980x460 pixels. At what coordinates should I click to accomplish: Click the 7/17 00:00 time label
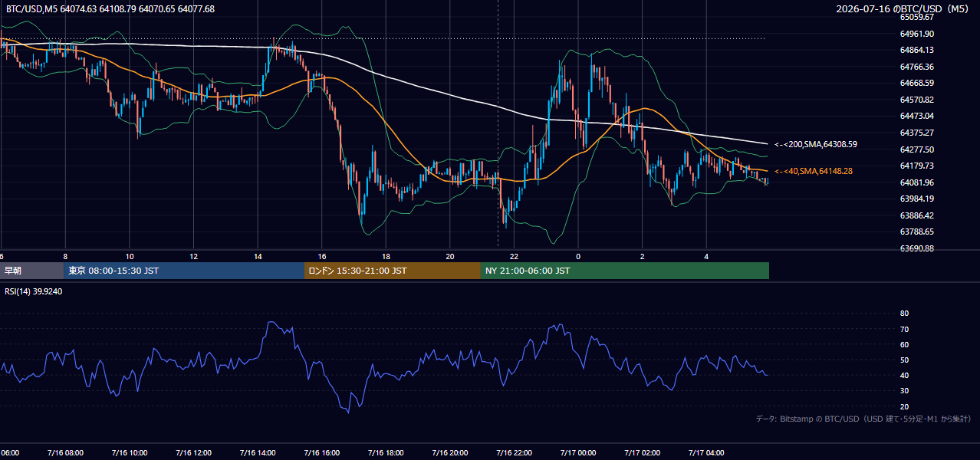point(578,453)
